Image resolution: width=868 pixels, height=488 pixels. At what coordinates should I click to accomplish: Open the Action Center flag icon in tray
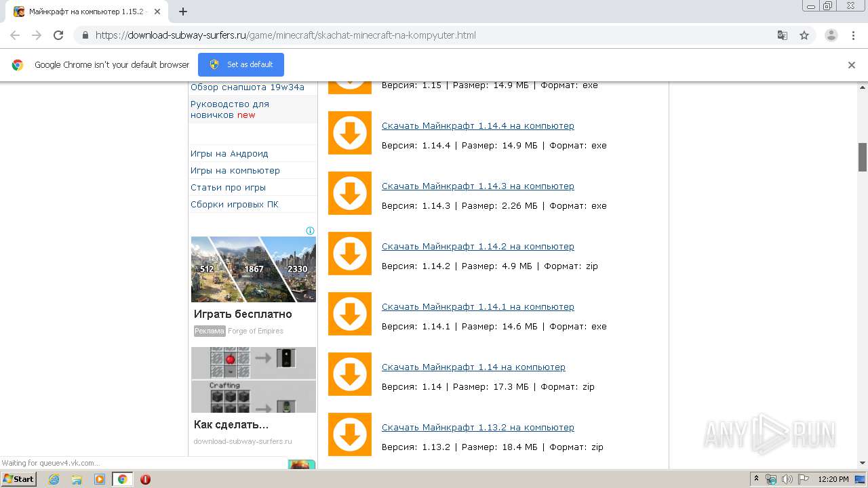(x=803, y=479)
